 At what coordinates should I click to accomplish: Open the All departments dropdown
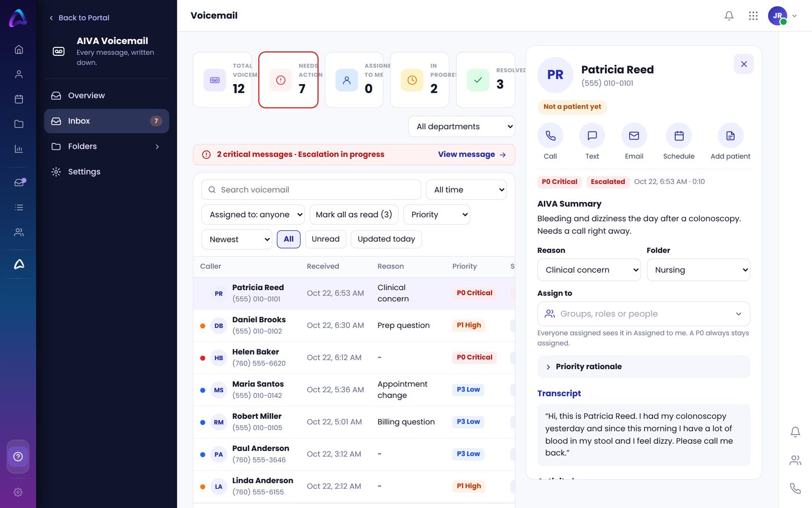pyautogui.click(x=462, y=126)
